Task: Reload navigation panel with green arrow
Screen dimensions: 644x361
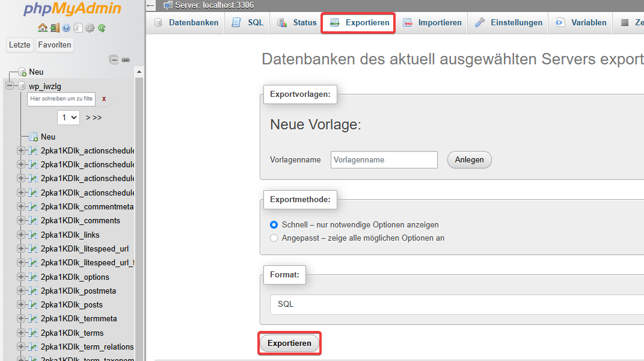Action: pyautogui.click(x=102, y=28)
